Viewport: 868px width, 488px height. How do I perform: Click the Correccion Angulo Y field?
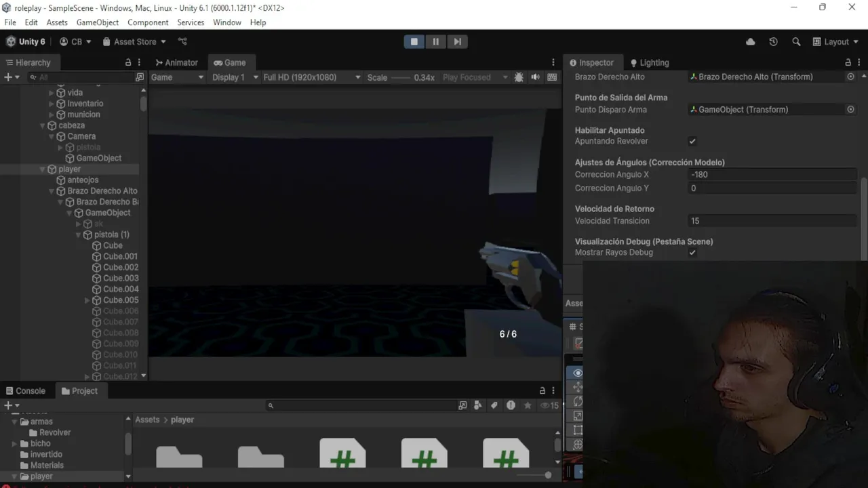point(772,188)
